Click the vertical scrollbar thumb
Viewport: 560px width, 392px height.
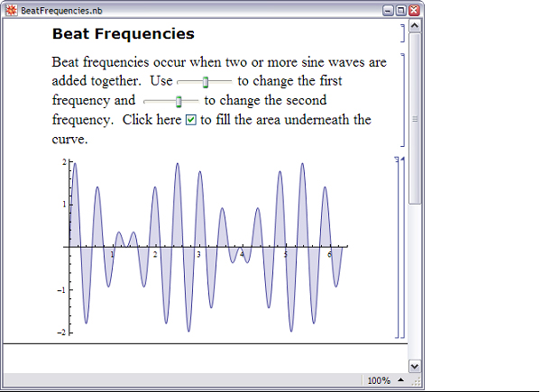(x=415, y=119)
